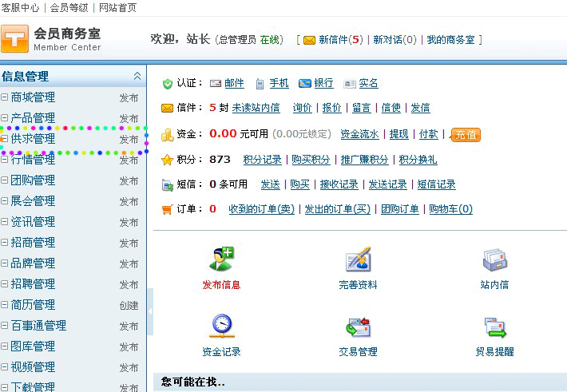Open the 未读站内信 link
This screenshot has width=567, height=392.
[x=256, y=108]
